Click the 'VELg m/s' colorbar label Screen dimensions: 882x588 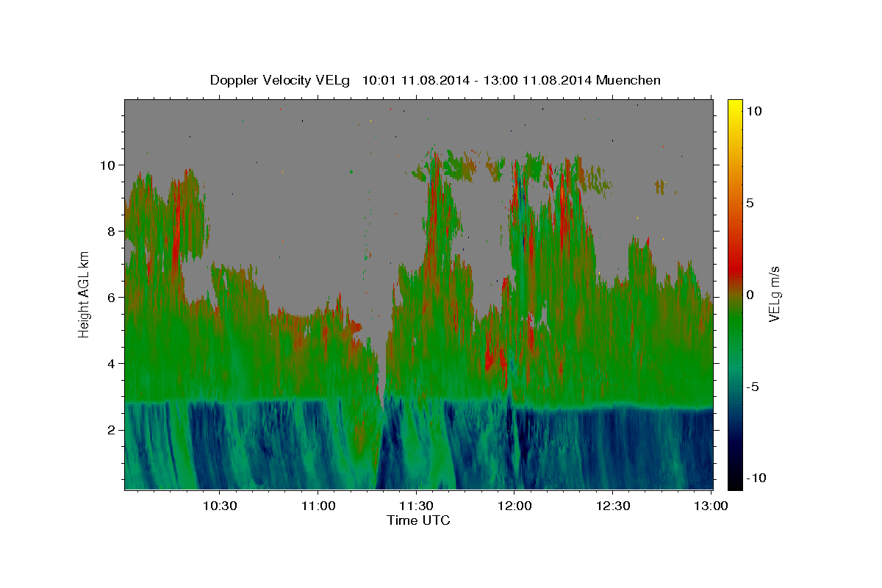775,294
